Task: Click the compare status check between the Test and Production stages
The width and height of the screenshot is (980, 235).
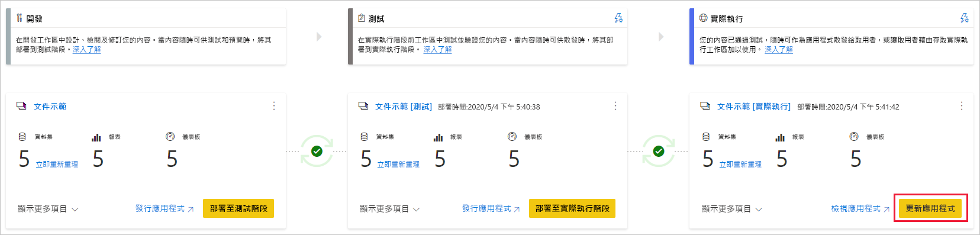Action: click(x=659, y=152)
